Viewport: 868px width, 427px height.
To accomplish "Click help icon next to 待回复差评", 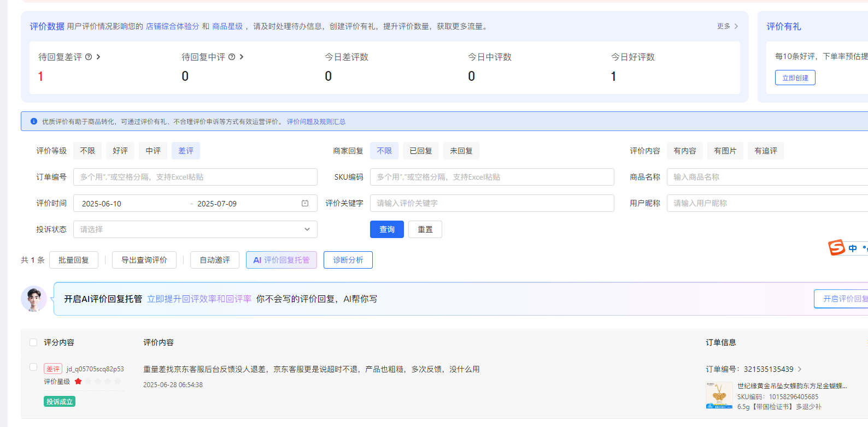I will click(89, 57).
